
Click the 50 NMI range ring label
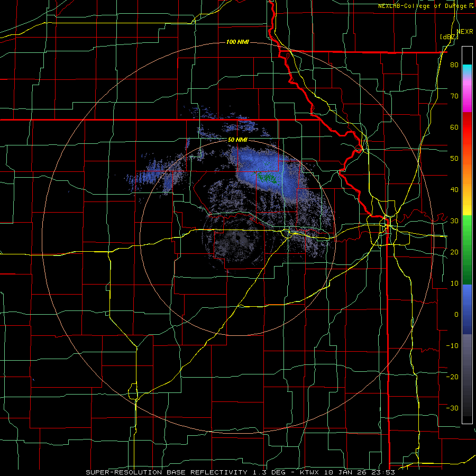point(237,140)
